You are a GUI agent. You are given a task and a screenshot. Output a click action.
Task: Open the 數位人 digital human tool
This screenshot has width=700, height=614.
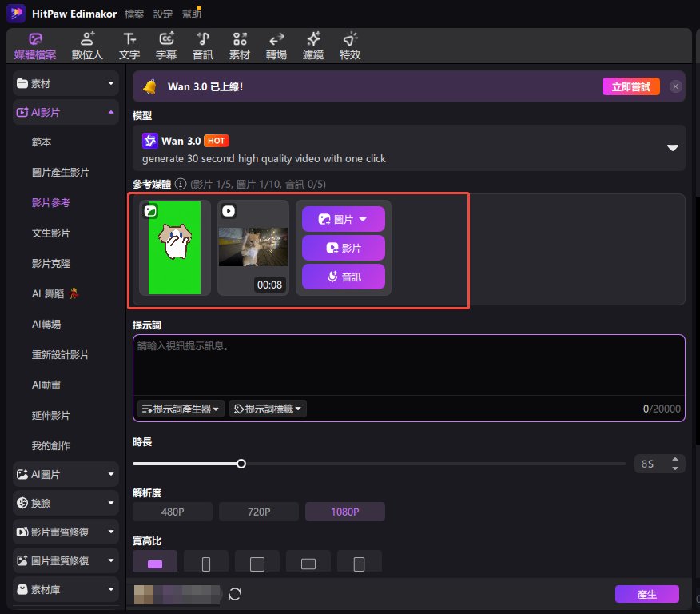point(87,46)
